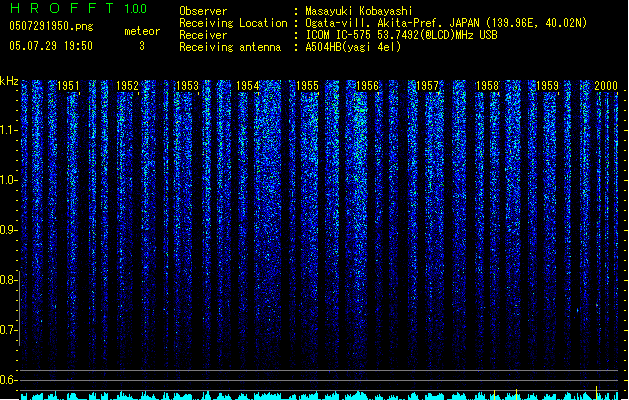Viewport: 629px width, 400px height.
Task: Click the 0.6 kHz axis tick label
Action: [9, 380]
